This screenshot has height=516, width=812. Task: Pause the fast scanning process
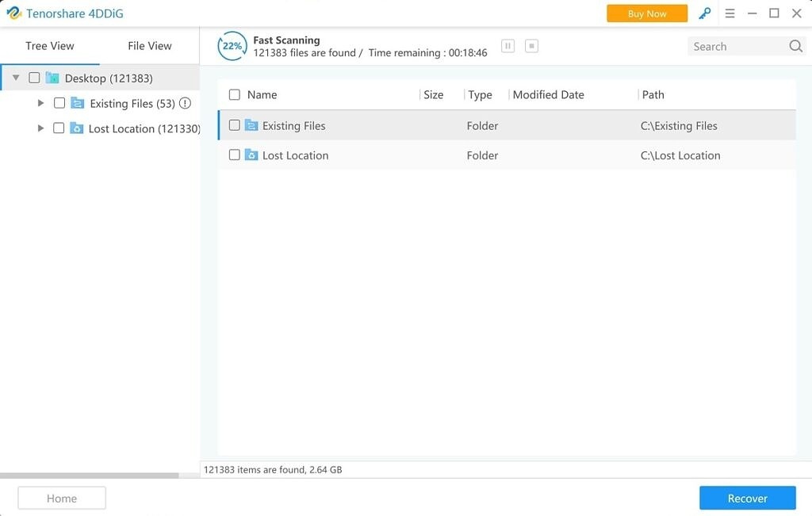[x=507, y=46]
